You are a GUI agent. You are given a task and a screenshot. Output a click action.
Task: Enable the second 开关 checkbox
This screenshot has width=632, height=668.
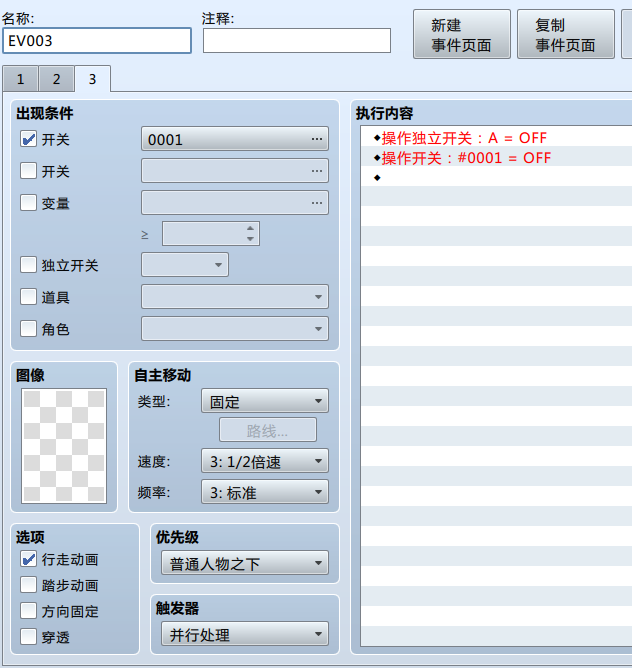[x=29, y=171]
